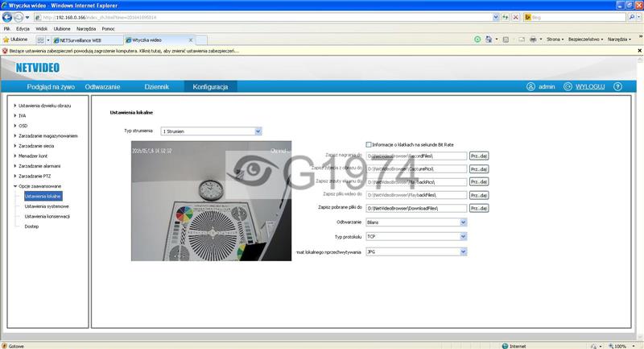Click the magnifier Search icon
644x349 pixels.
(632, 17)
